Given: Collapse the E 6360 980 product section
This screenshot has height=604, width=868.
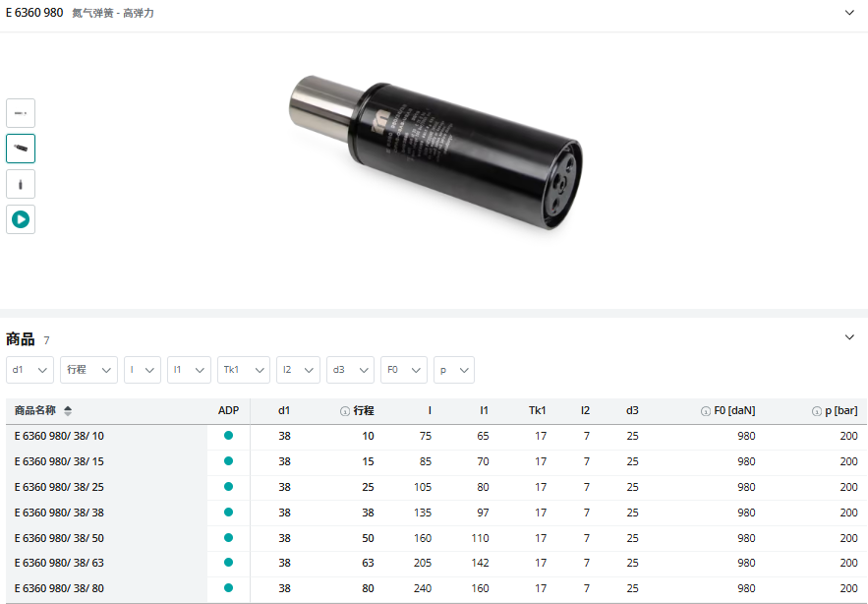Looking at the screenshot, I should pyautogui.click(x=849, y=12).
